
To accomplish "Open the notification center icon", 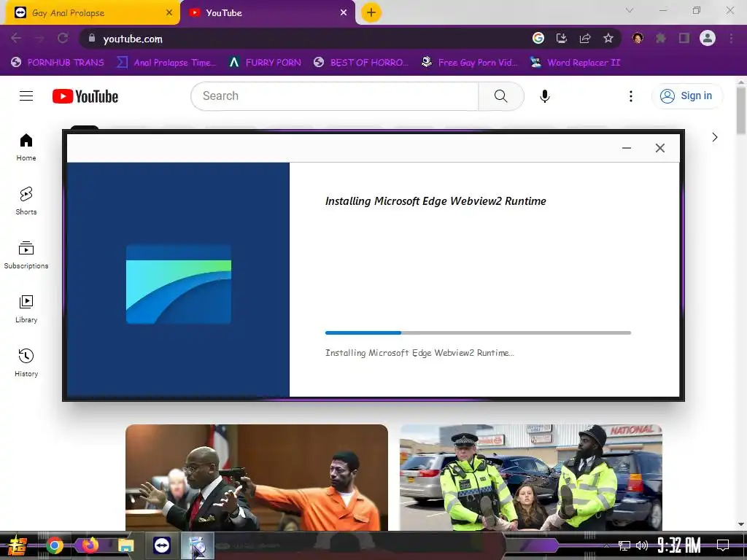I will coord(723,545).
